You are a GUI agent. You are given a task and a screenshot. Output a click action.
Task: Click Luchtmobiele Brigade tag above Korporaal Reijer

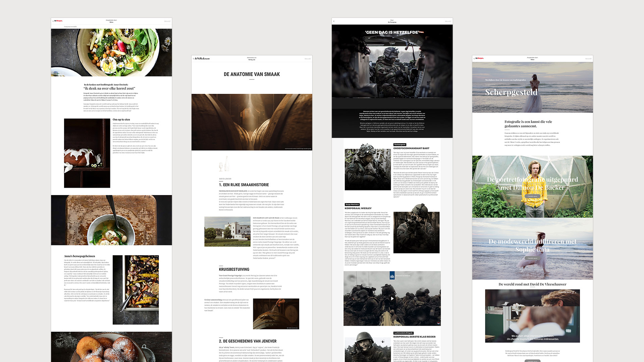(x=404, y=333)
